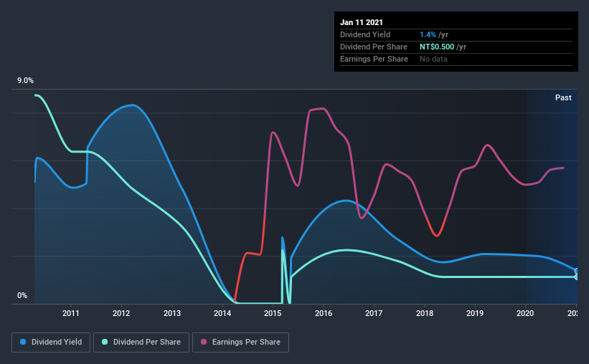This screenshot has width=589, height=364.
Task: Click the 2016 x-axis label
Action: tap(324, 313)
